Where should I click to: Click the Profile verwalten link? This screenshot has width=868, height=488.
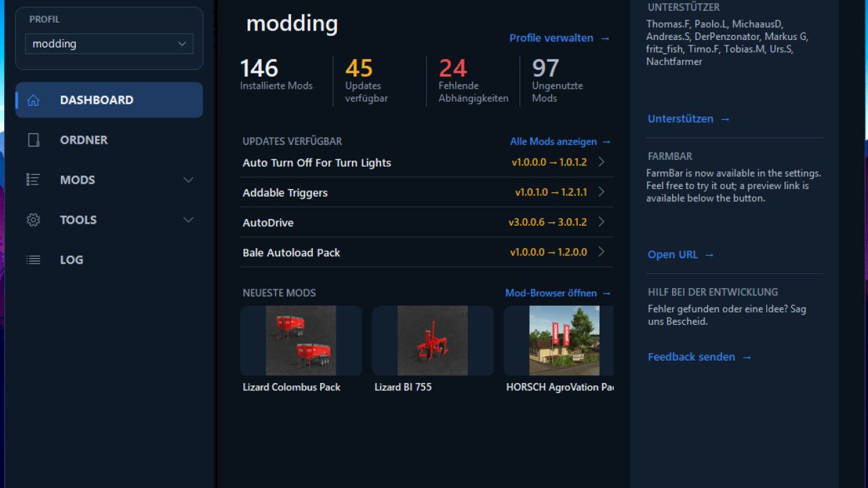tap(559, 38)
